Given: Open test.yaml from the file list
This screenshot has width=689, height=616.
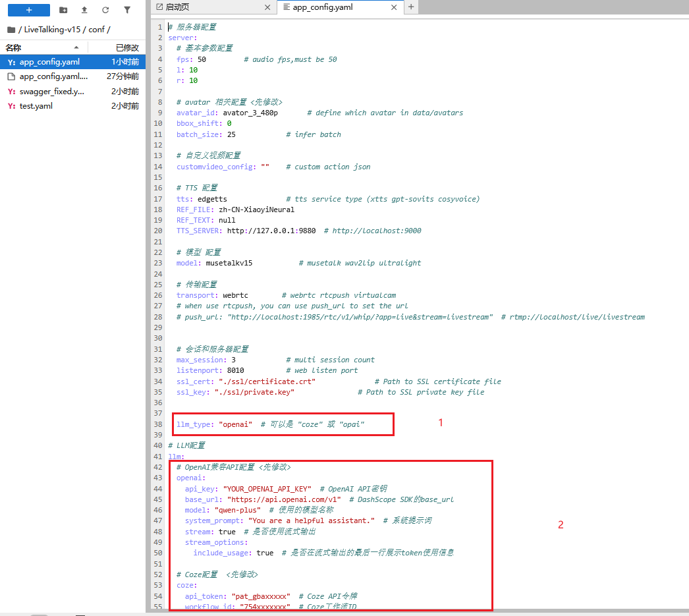Looking at the screenshot, I should (36, 106).
